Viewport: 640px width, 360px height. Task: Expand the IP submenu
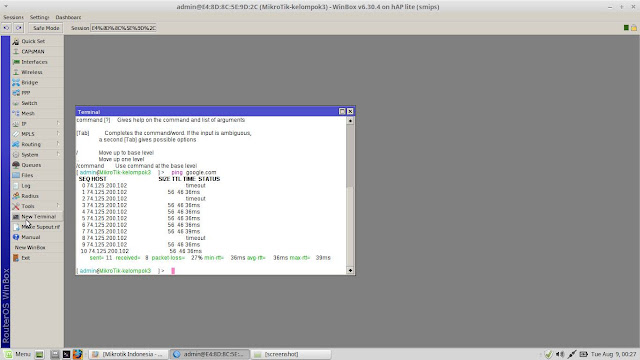pyautogui.click(x=37, y=124)
